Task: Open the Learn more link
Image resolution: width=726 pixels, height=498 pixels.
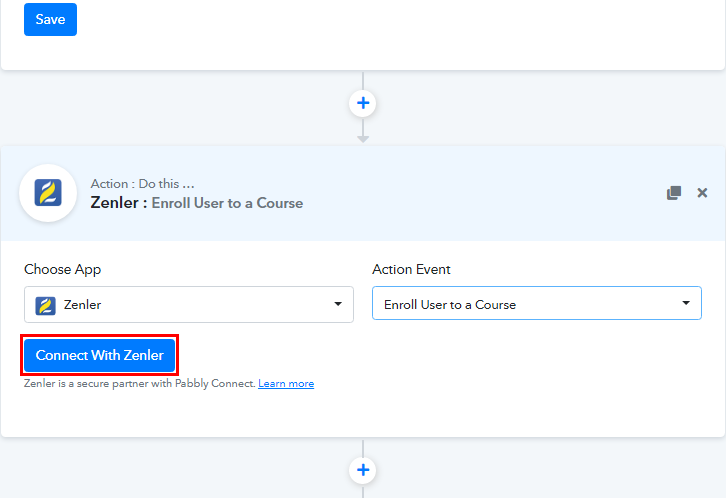Action: click(286, 384)
